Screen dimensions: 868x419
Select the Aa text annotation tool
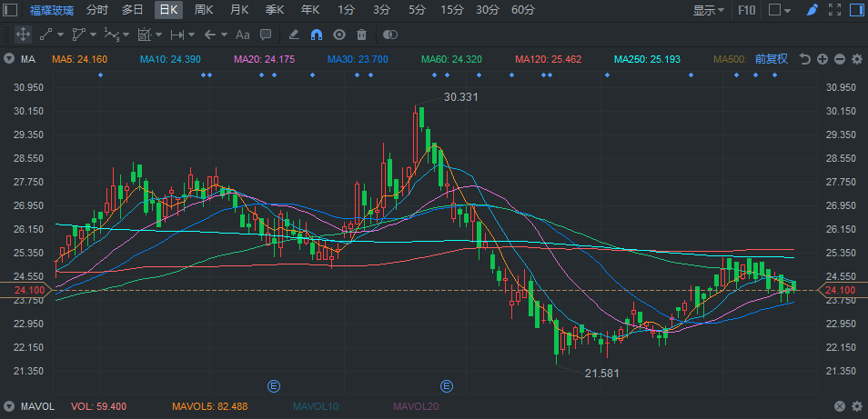tap(242, 35)
